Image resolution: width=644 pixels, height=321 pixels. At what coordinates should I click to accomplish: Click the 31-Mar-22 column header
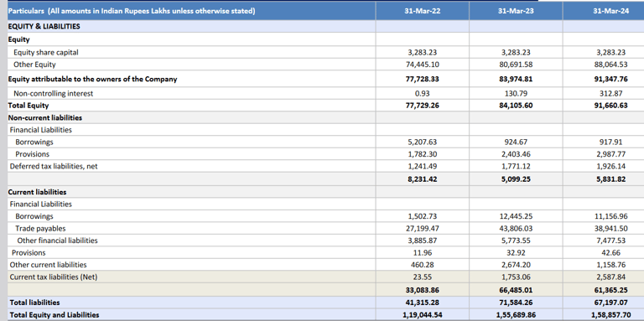pyautogui.click(x=423, y=11)
